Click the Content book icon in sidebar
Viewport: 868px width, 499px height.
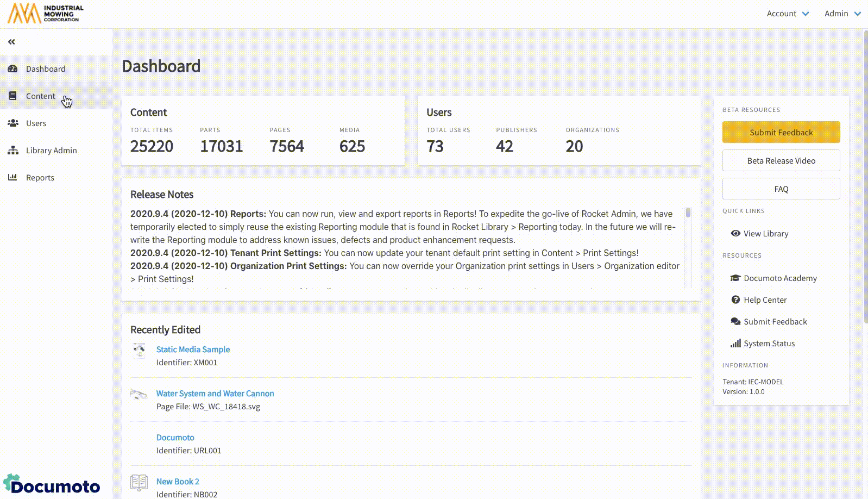pos(12,96)
